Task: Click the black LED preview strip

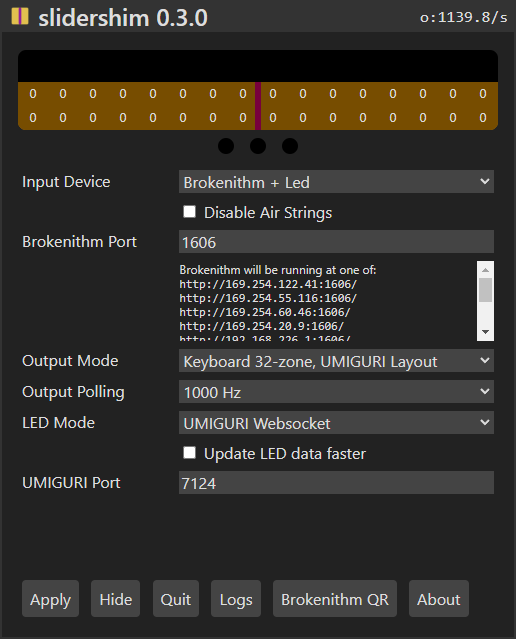Action: pyautogui.click(x=258, y=66)
